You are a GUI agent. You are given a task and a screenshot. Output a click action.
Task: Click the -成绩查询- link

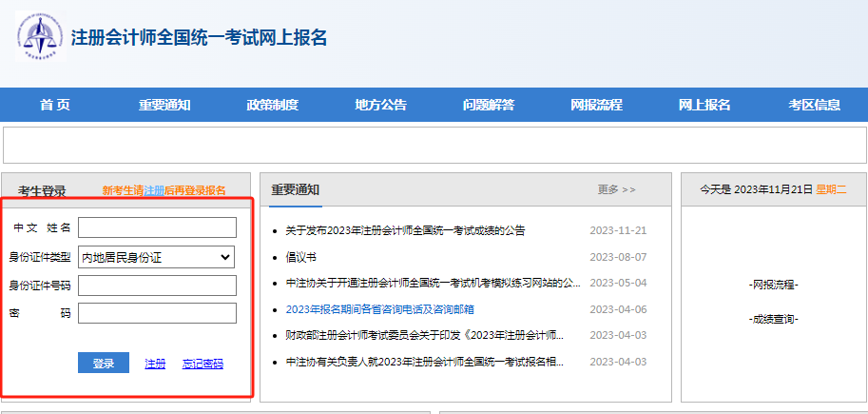tap(772, 319)
